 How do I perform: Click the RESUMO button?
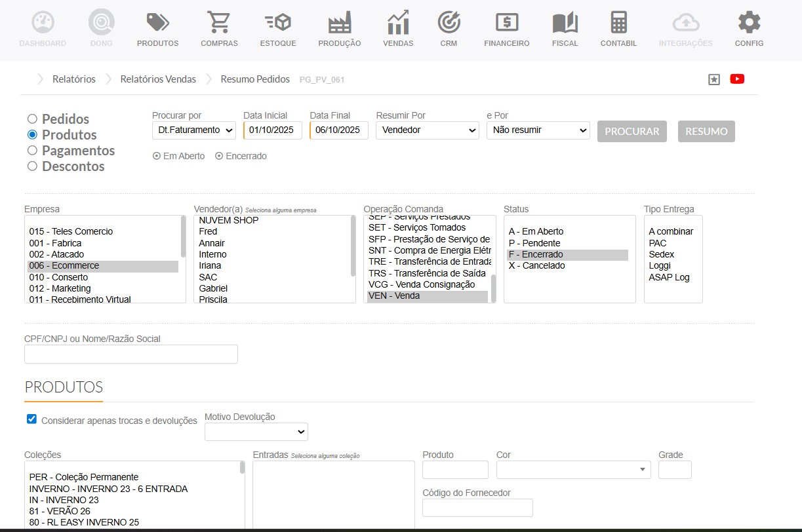(x=706, y=131)
